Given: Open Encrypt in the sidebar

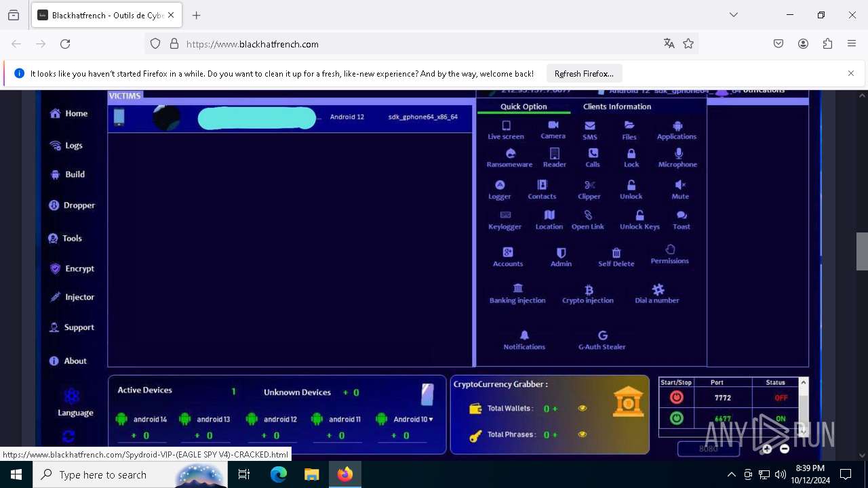Looking at the screenshot, I should (x=72, y=268).
